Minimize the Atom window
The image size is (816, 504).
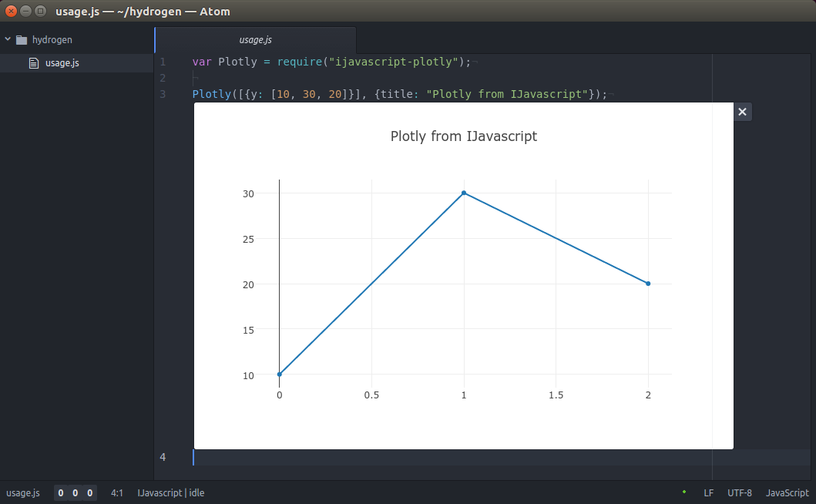25,11
